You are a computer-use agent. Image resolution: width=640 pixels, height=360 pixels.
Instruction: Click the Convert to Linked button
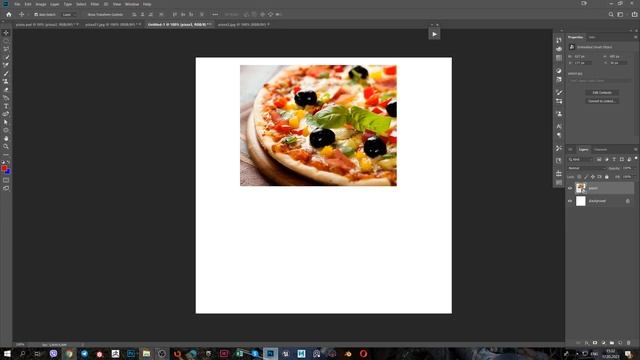(x=602, y=101)
